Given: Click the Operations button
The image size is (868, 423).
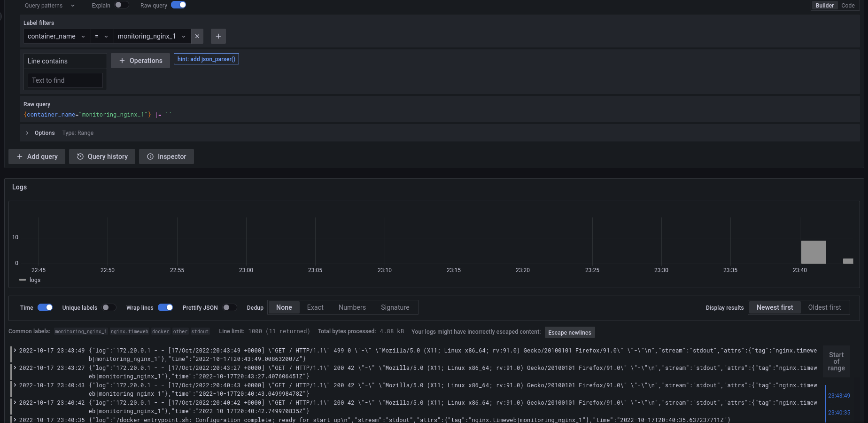Looking at the screenshot, I should tap(140, 61).
